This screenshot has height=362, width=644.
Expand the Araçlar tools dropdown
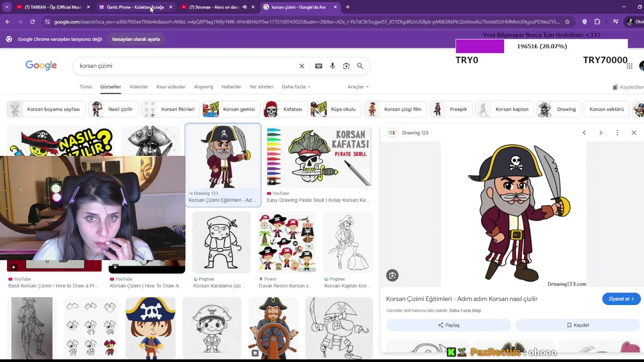358,87
